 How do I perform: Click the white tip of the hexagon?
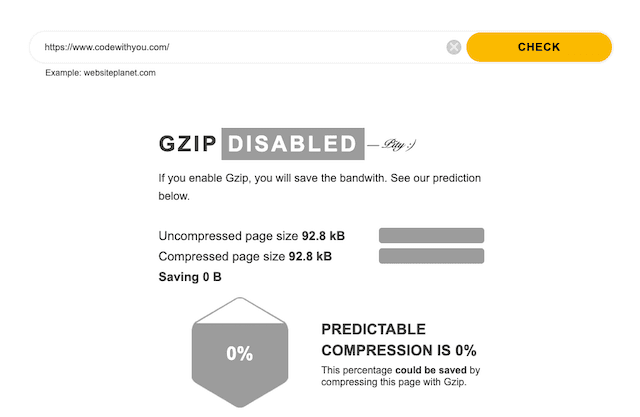coord(240,311)
